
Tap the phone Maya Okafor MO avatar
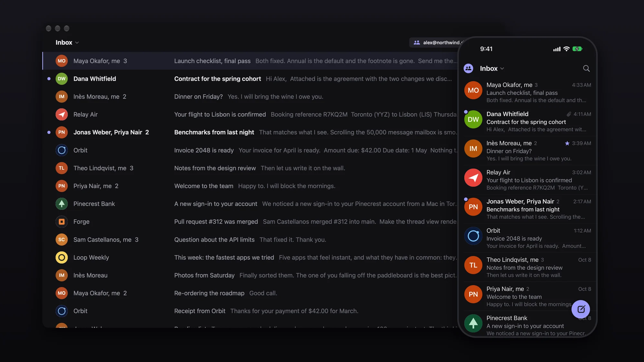pyautogui.click(x=473, y=90)
